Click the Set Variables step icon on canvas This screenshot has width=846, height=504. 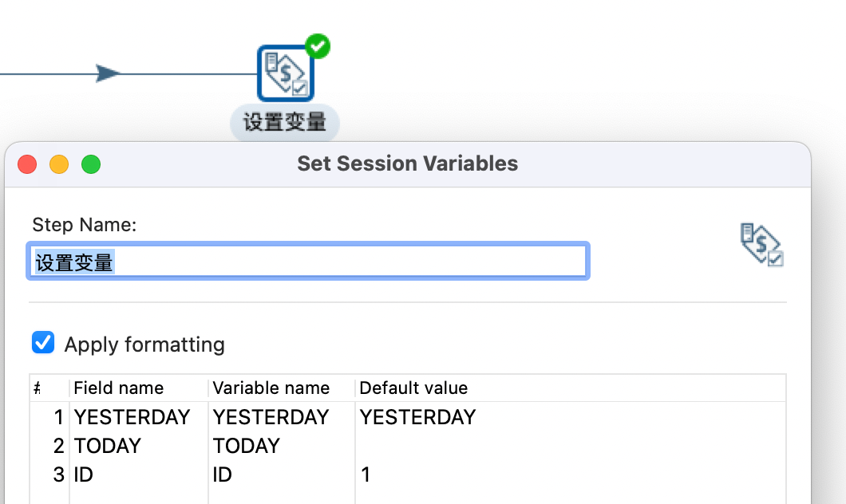285,73
